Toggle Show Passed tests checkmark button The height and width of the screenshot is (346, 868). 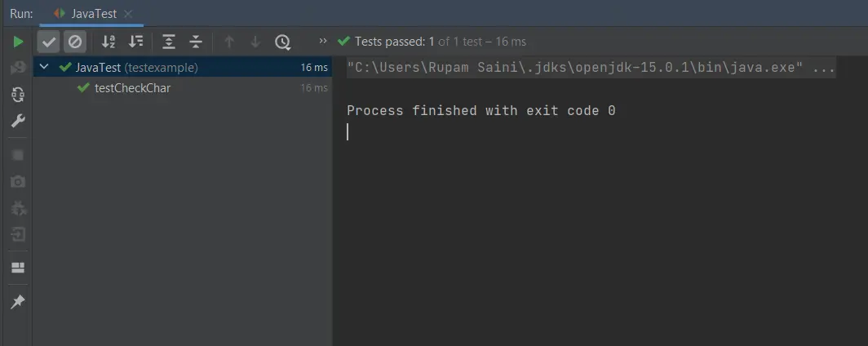49,42
